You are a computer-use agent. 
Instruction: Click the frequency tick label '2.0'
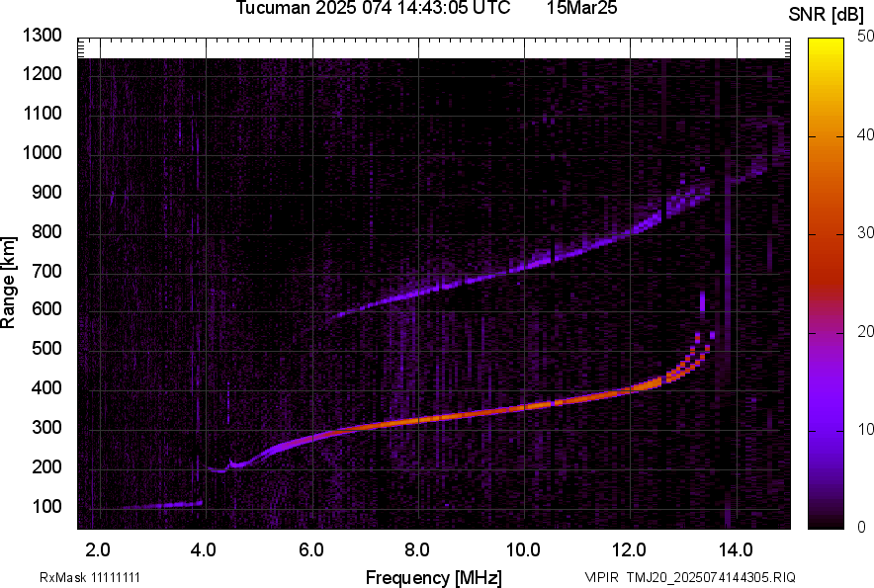coord(98,550)
